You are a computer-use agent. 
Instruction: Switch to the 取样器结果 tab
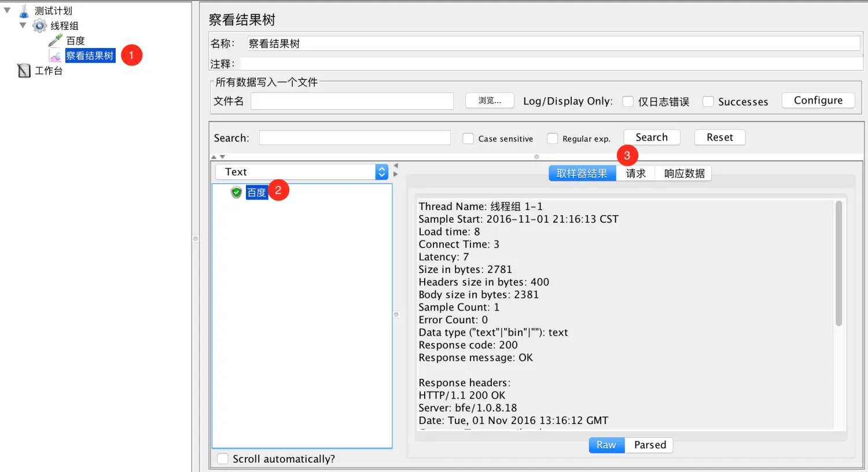(x=582, y=174)
